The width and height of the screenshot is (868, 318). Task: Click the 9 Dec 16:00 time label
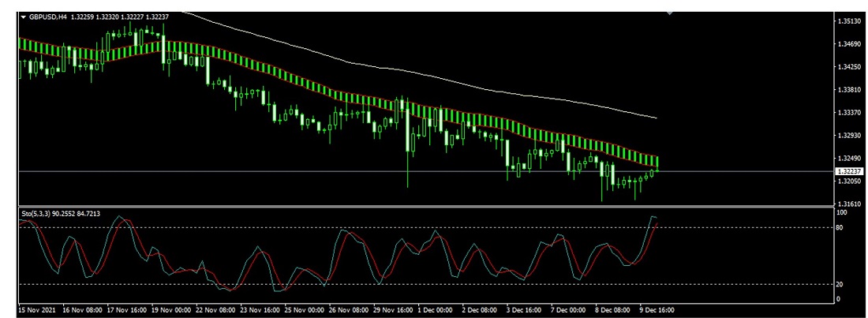[x=655, y=309]
